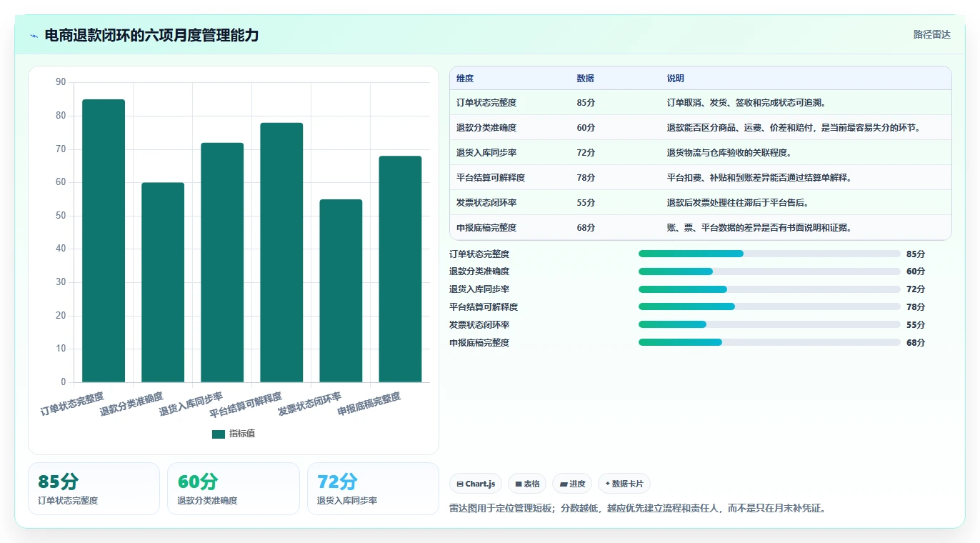Click the 退款分类准确度 bar in chart

tap(163, 282)
